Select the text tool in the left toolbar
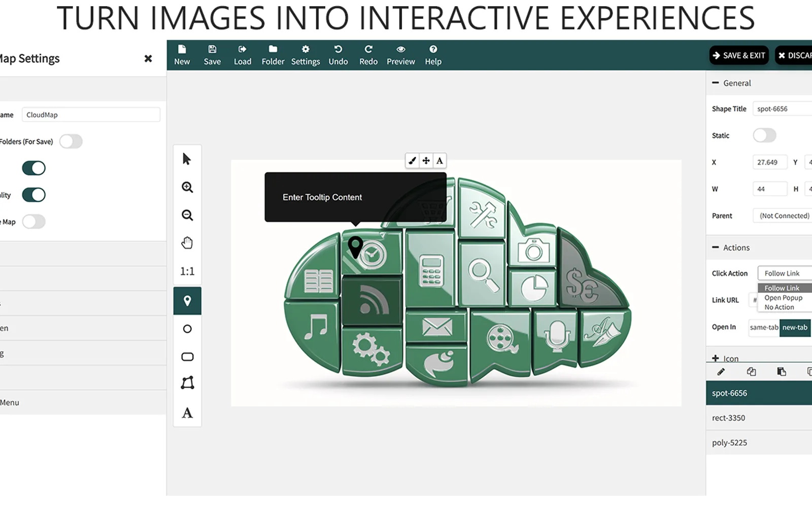 187,412
